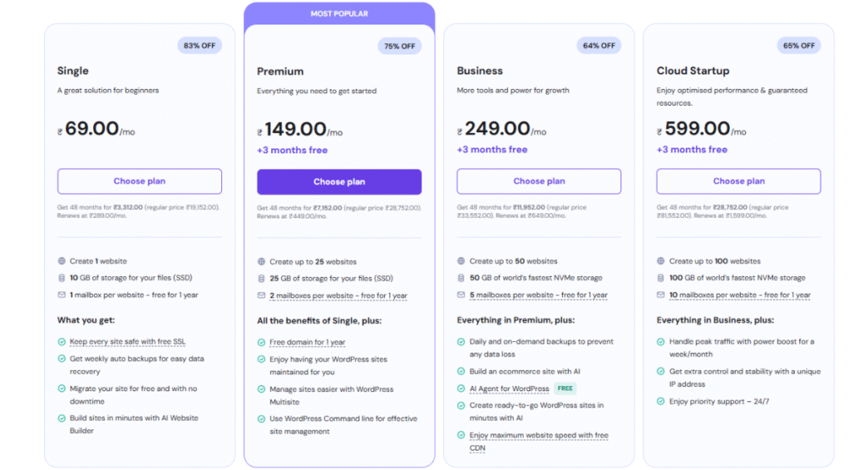This screenshot has height=470, width=868.
Task: Click the MOST POPULAR banner
Action: click(339, 14)
